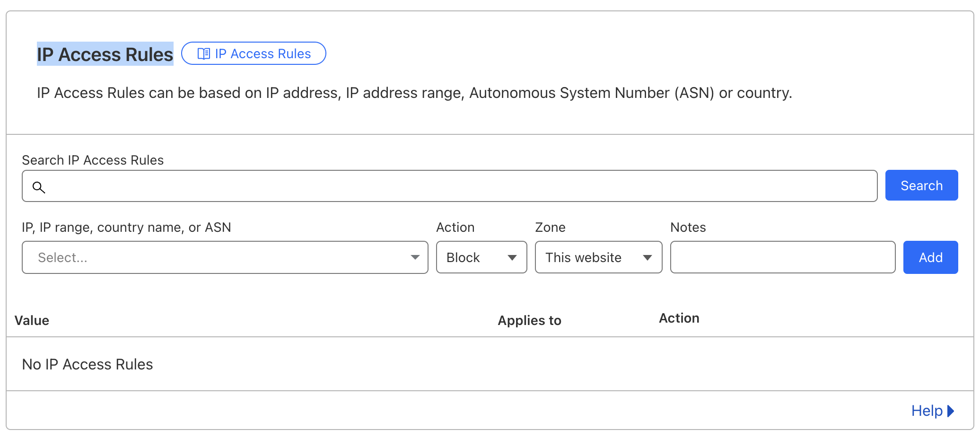Image resolution: width=980 pixels, height=439 pixels.
Task: Click the Value column header
Action: 32,321
